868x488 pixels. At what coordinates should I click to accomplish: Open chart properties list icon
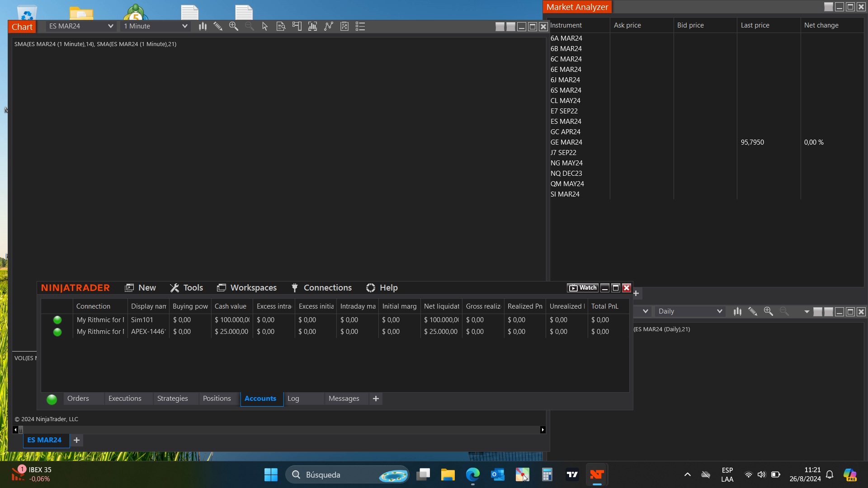click(x=360, y=26)
